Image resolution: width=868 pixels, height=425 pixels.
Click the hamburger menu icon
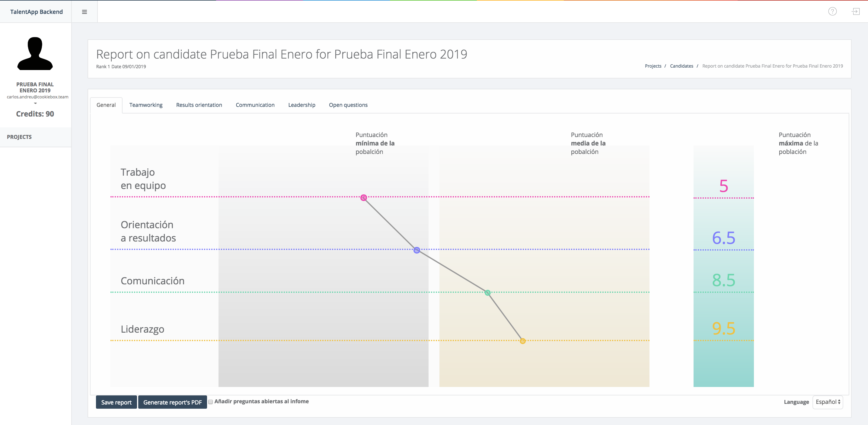point(84,12)
